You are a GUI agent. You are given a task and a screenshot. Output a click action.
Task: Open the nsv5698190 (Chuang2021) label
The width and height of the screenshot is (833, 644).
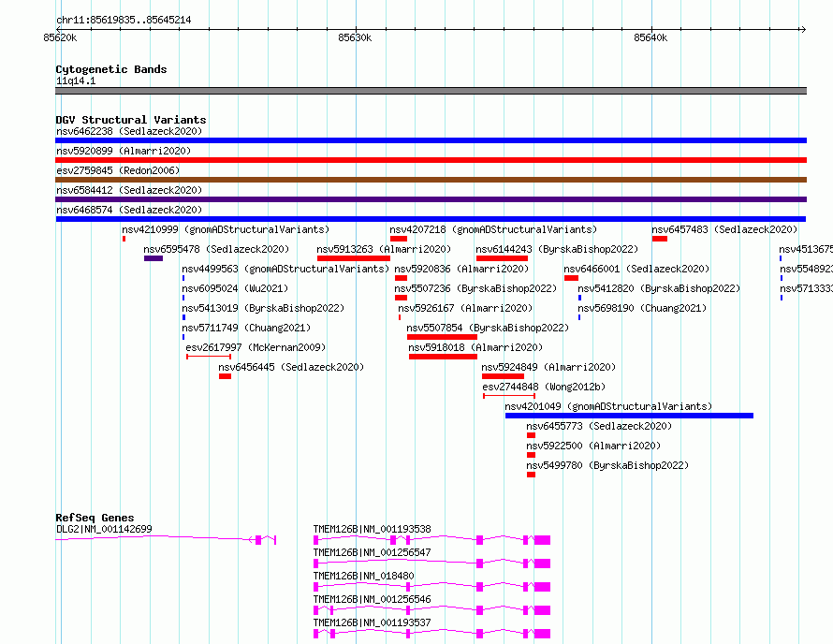pos(642,308)
